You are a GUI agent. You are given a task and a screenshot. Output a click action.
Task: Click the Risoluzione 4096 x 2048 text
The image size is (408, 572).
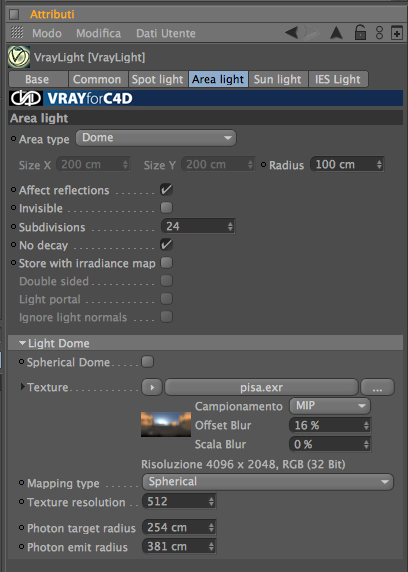tap(243, 464)
